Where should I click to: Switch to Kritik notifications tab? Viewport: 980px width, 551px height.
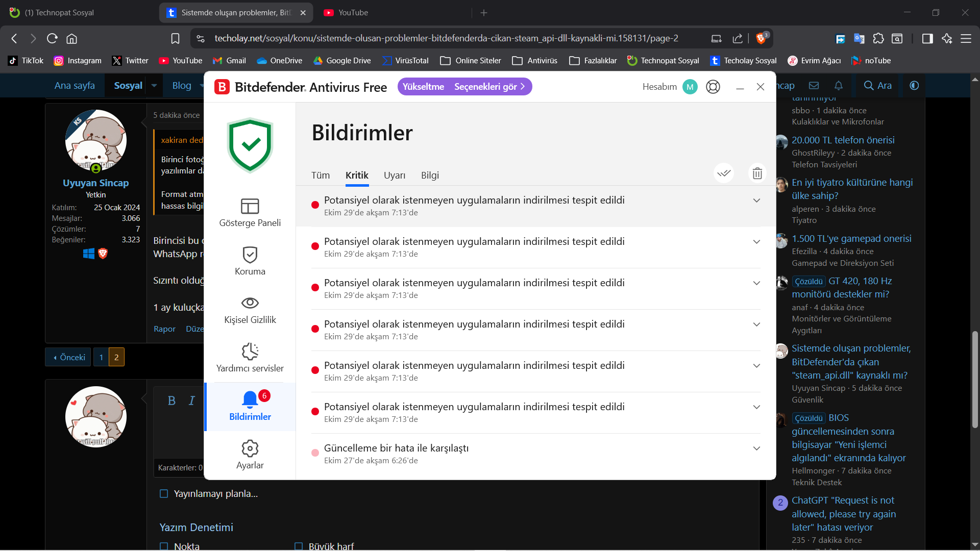pyautogui.click(x=357, y=175)
